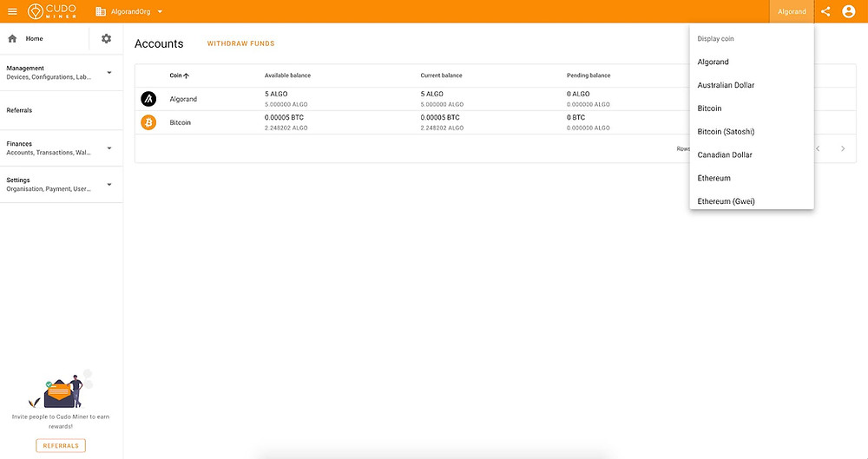Image resolution: width=868 pixels, height=459 pixels.
Task: Select the Bitcoin account row name
Action: pos(180,122)
